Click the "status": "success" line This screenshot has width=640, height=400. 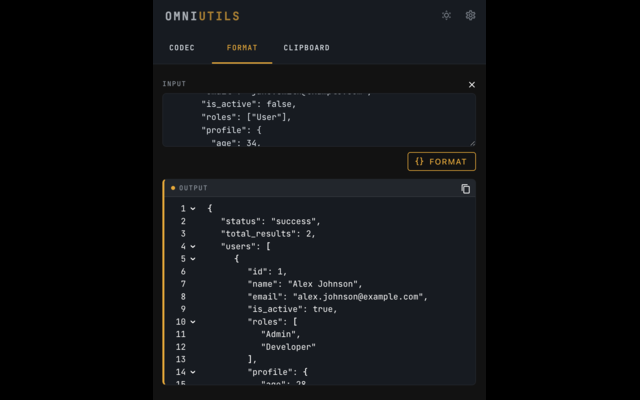click(x=271, y=221)
